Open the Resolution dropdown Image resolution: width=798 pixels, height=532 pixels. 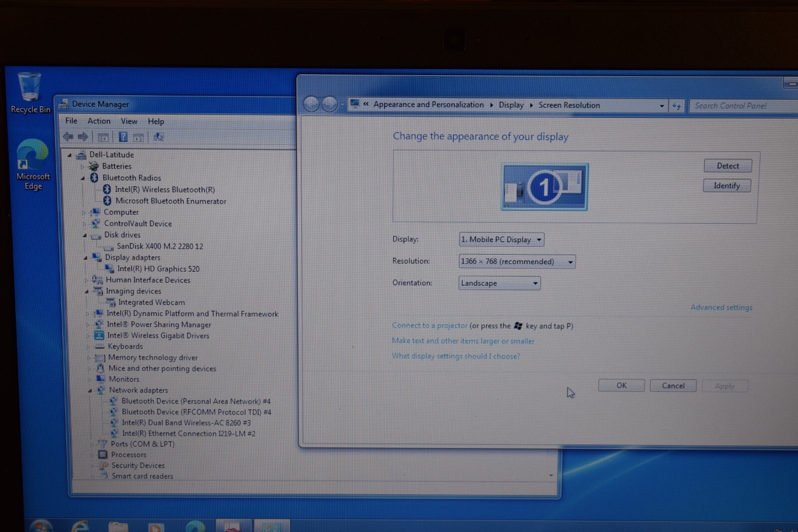click(x=517, y=261)
